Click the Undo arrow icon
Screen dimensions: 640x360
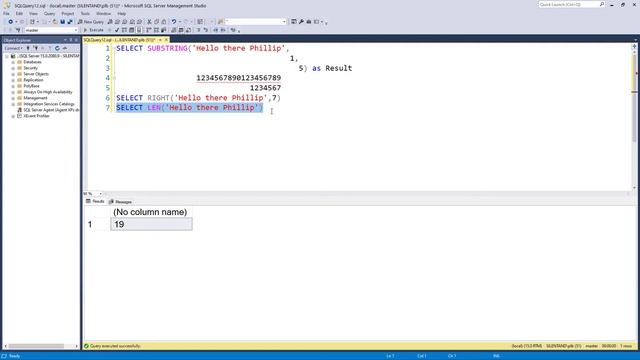[174, 22]
